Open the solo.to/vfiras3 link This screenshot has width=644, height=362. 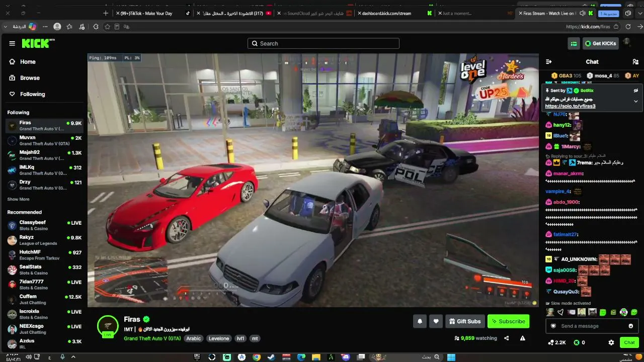click(570, 106)
